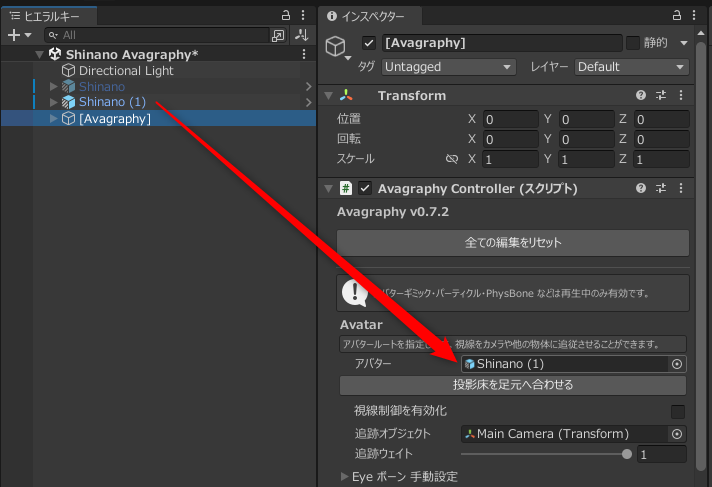Click the Unity scene icon beside Shinano Avagraphy
The width and height of the screenshot is (712, 487).
point(55,54)
